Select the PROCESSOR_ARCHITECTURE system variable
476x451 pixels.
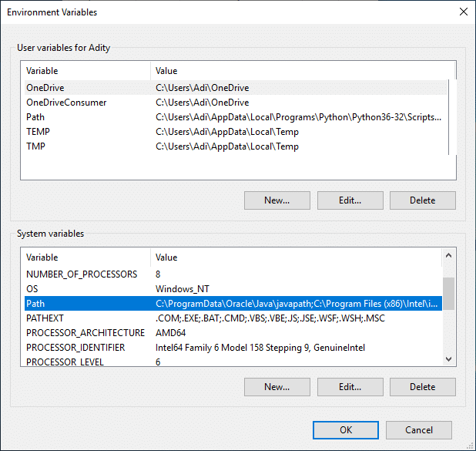85,333
